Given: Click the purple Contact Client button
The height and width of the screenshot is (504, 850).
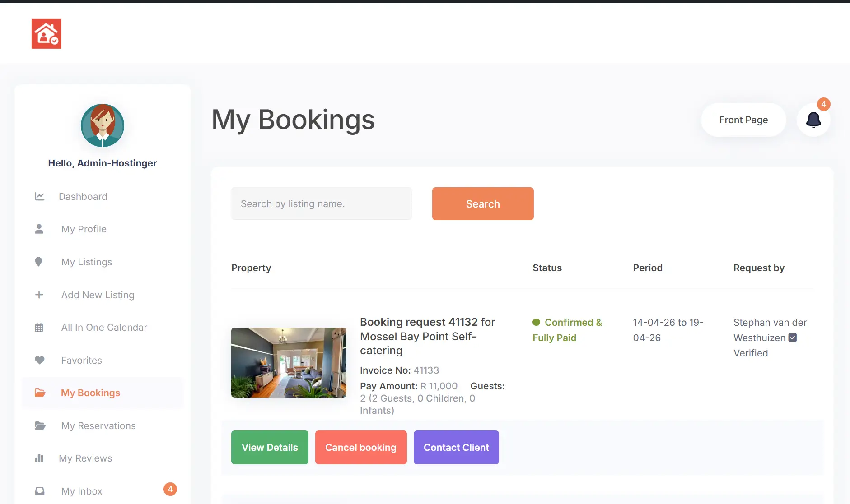Looking at the screenshot, I should tap(456, 447).
